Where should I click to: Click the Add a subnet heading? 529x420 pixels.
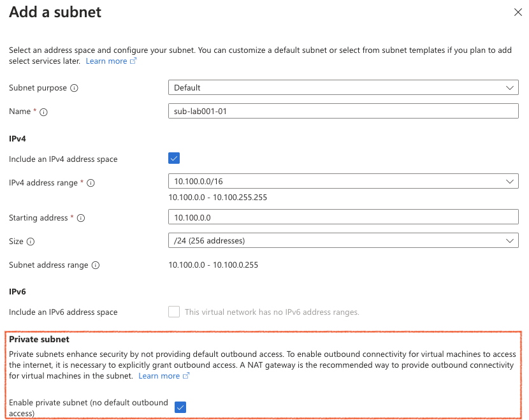(x=55, y=12)
